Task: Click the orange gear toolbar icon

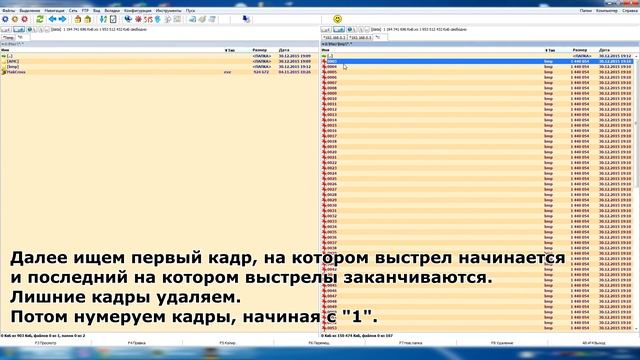Action: [15, 19]
